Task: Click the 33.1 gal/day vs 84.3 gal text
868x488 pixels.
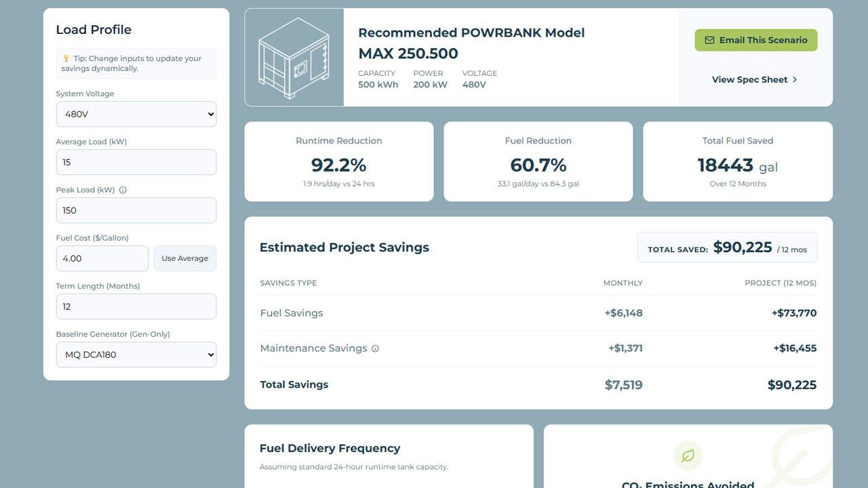Action: tap(538, 184)
